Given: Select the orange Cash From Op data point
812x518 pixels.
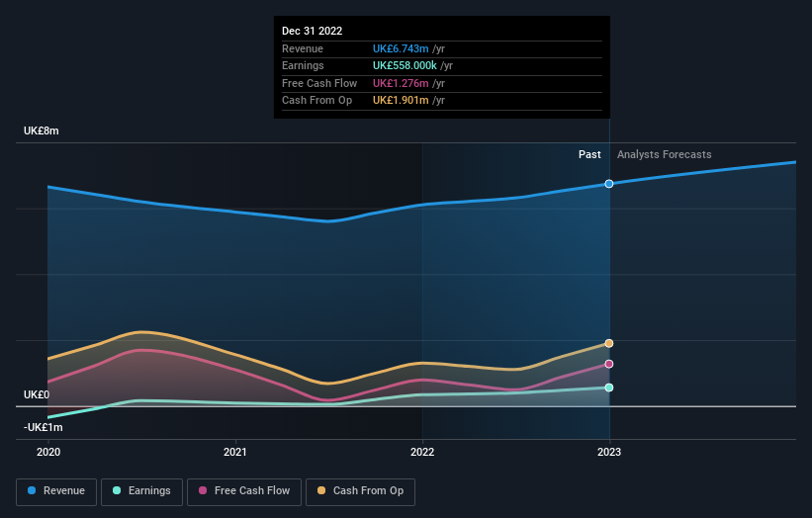Looking at the screenshot, I should [609, 343].
